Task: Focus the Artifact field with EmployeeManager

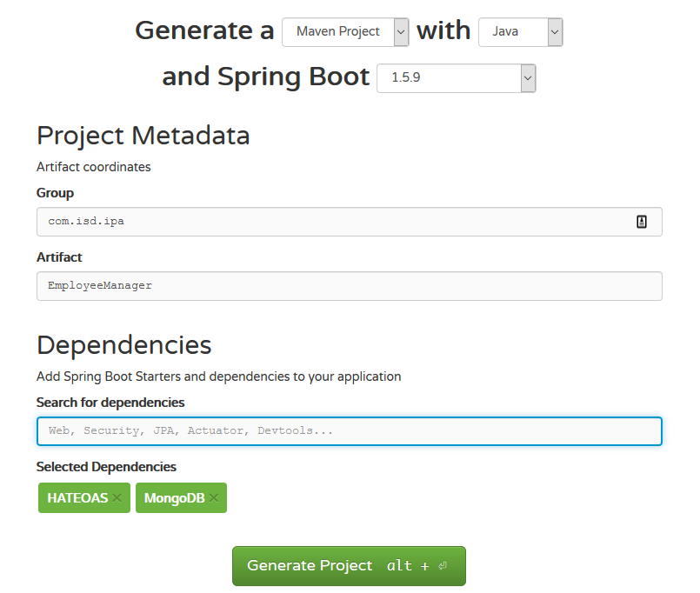Action: (349, 286)
